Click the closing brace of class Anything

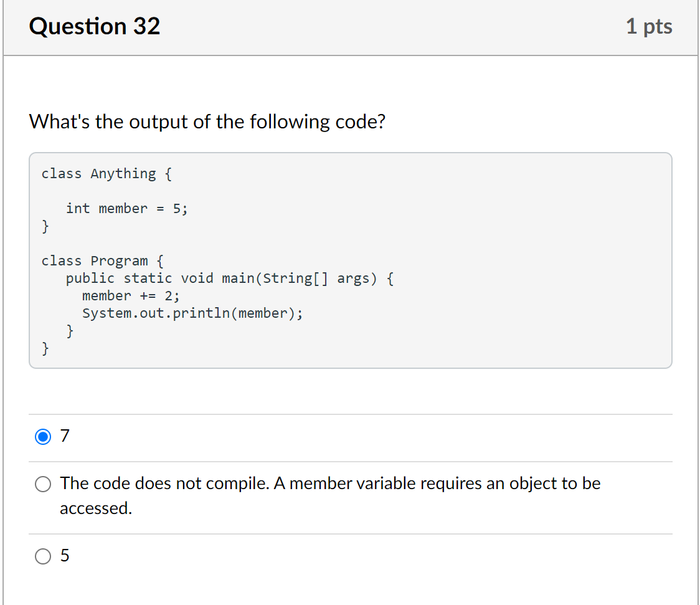pos(45,226)
